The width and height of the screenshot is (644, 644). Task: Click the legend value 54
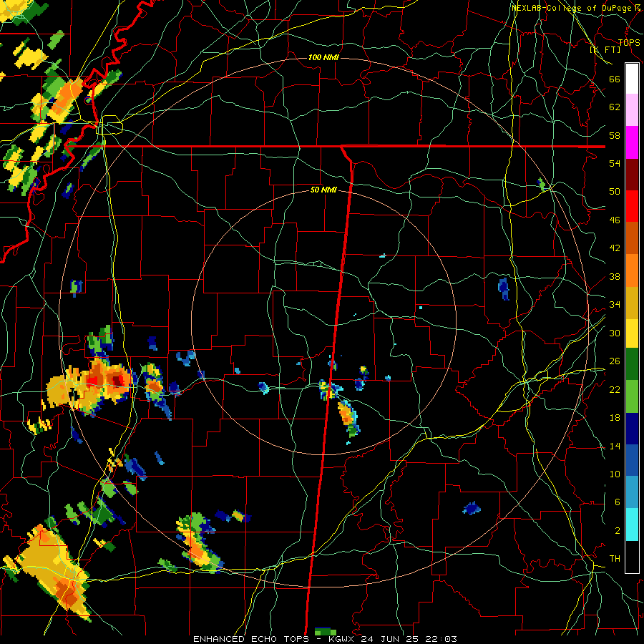(x=615, y=163)
